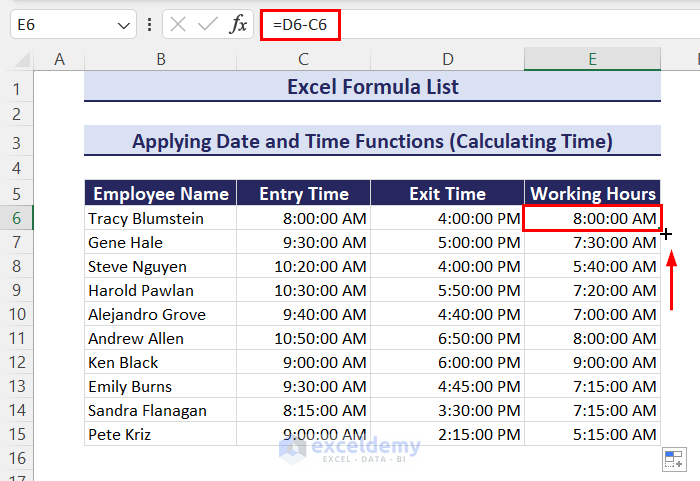This screenshot has height=481, width=700.
Task: Select row 2 header
Action: pos(17,114)
